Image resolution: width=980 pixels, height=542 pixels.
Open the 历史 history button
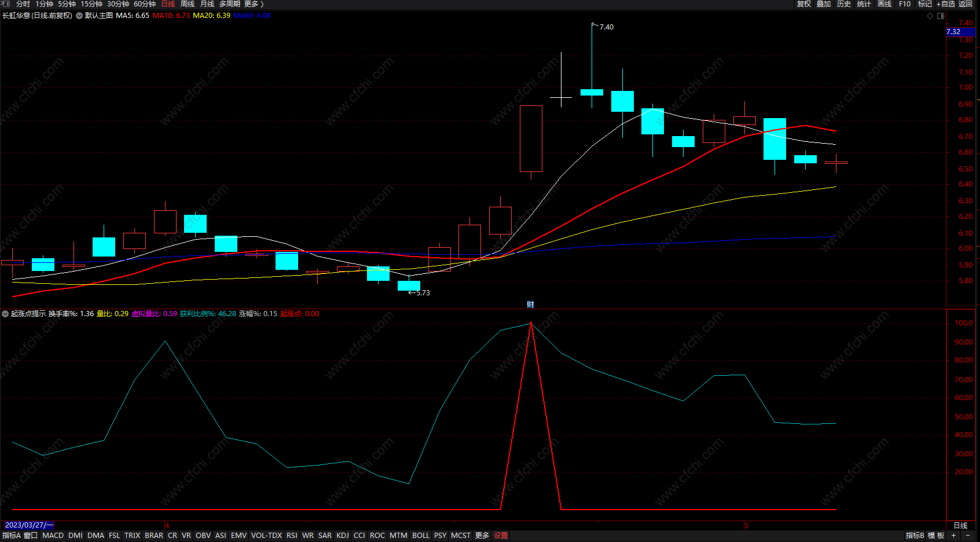(844, 4)
